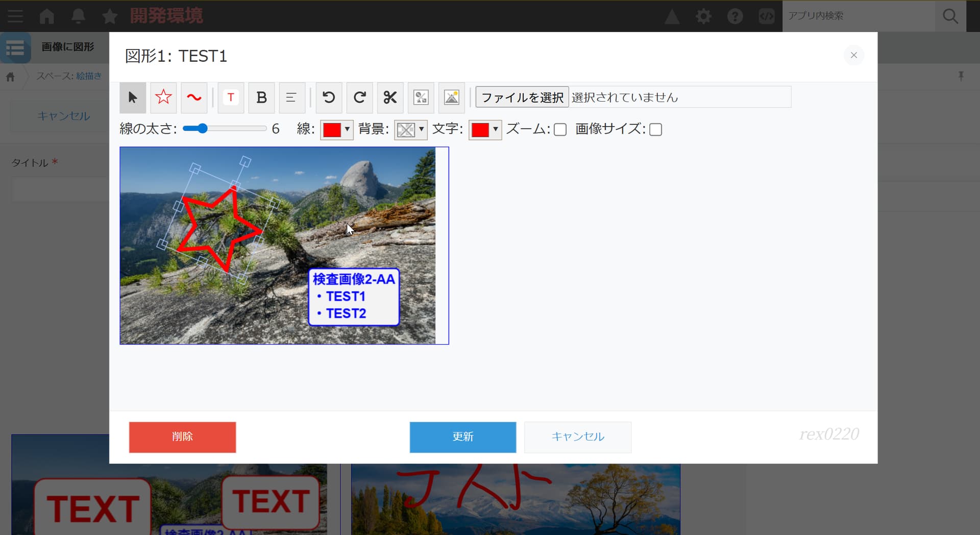Click the ファイルを選択 file button
This screenshot has height=535, width=980.
click(522, 98)
